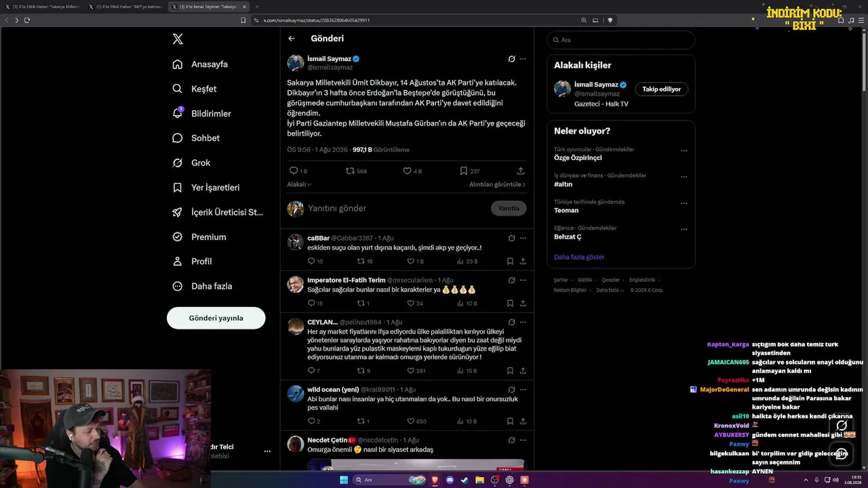Viewport: 868px width, 488px height.
Task: Open the Windows Start menu
Action: click(344, 480)
